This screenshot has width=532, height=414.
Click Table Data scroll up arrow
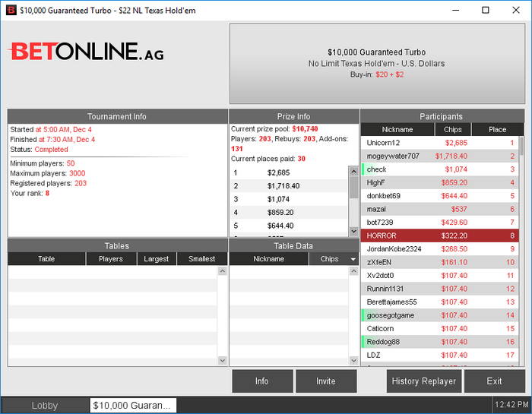(x=353, y=270)
